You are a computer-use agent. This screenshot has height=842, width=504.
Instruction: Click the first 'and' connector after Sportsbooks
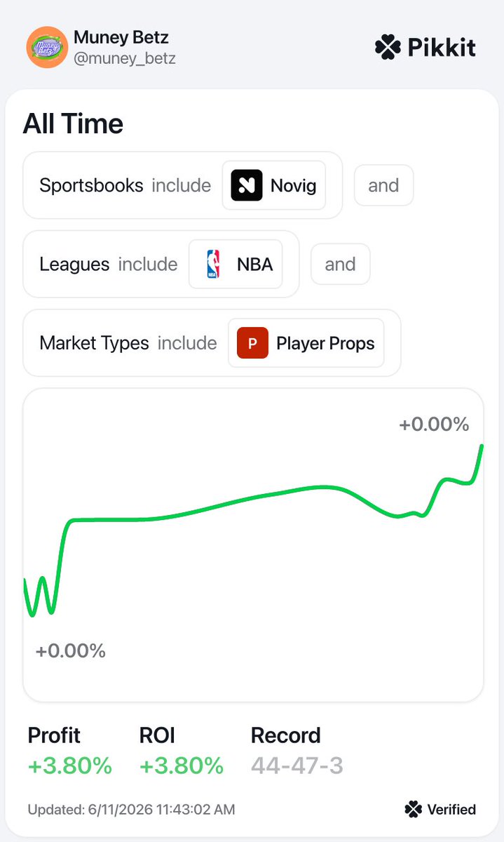383,185
